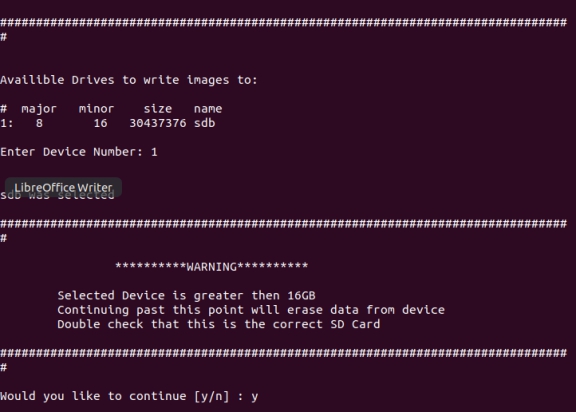Click the 'Double check that this is' line
This screenshot has width=576, height=412.
219,324
